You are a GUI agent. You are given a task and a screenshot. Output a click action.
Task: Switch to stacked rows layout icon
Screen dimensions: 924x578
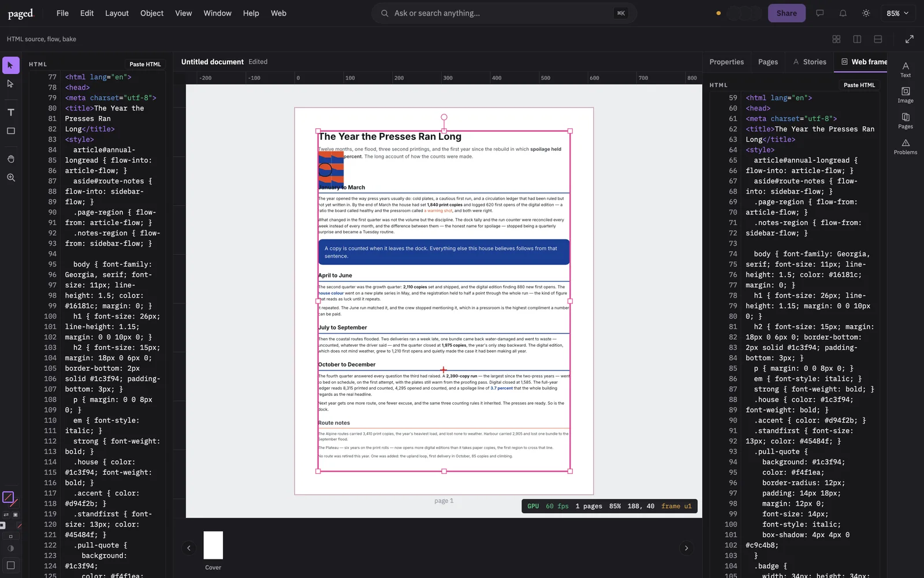pyautogui.click(x=878, y=39)
